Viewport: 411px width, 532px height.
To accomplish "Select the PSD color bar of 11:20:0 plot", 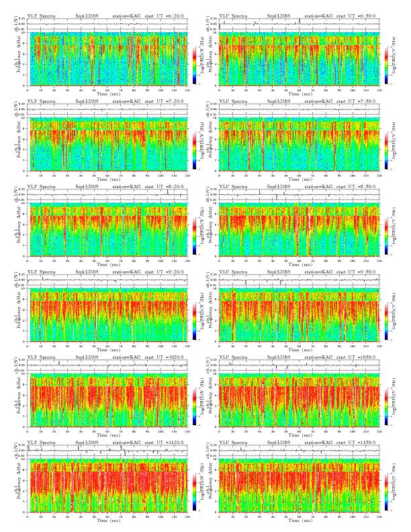I will pos(194,492).
